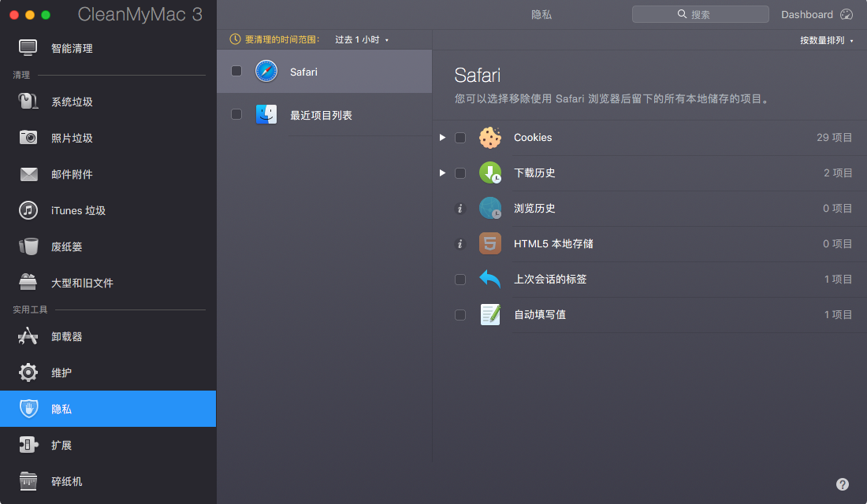Open the 维护 section

coord(61,372)
